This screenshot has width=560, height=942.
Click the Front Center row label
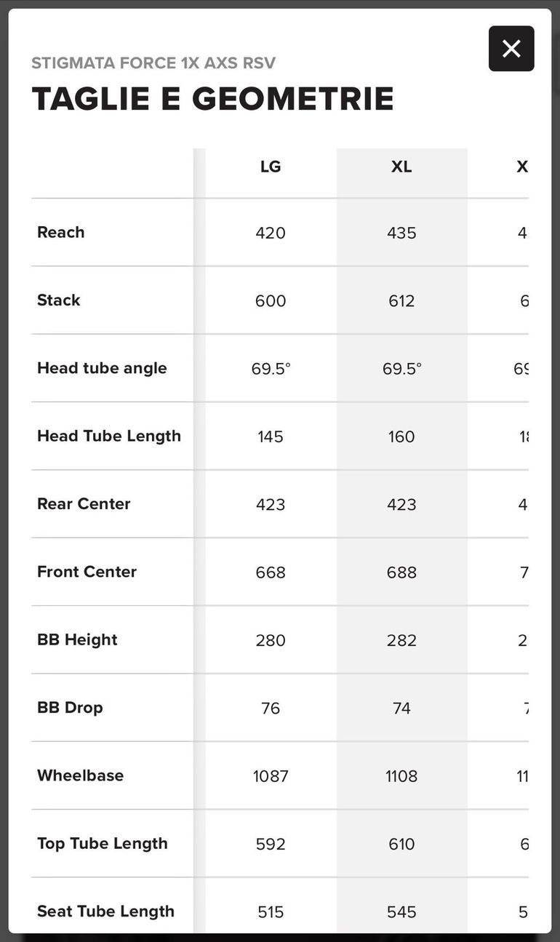coord(87,572)
